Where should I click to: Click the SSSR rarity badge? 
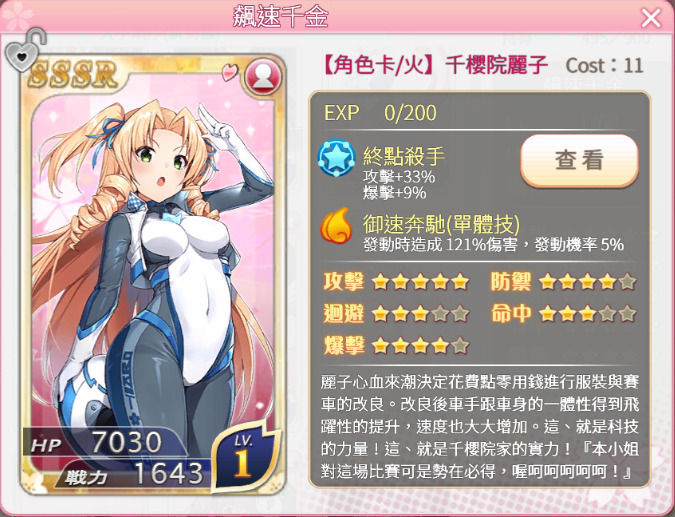pos(73,74)
